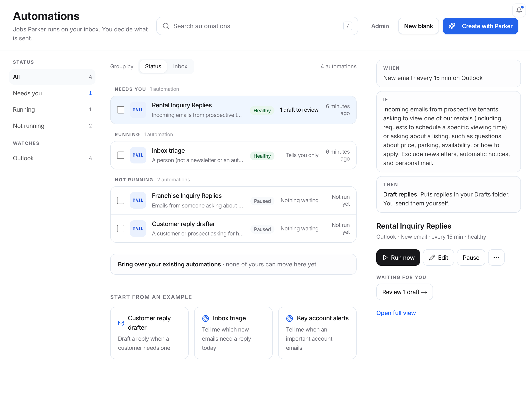Click the MAIL badge on Rental Inquiry Replies

pyautogui.click(x=138, y=110)
